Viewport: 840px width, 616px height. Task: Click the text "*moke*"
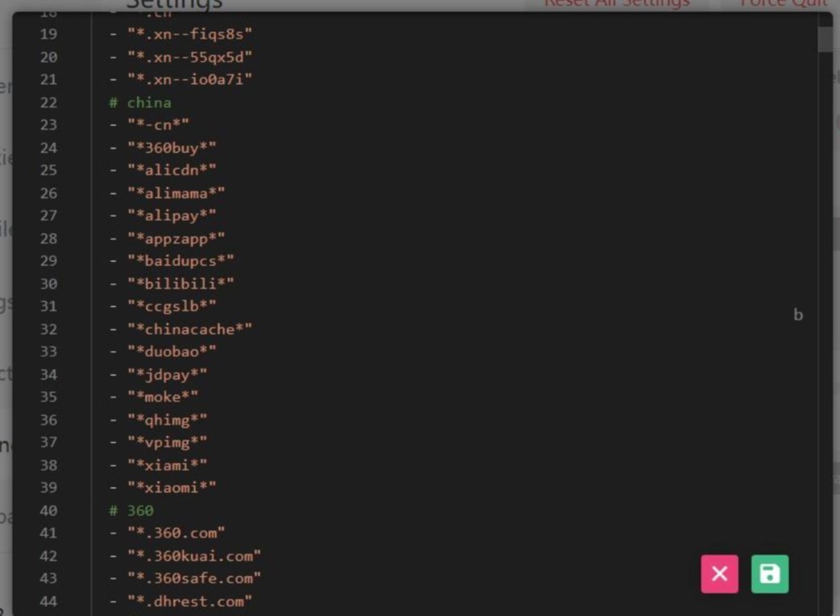pyautogui.click(x=163, y=397)
